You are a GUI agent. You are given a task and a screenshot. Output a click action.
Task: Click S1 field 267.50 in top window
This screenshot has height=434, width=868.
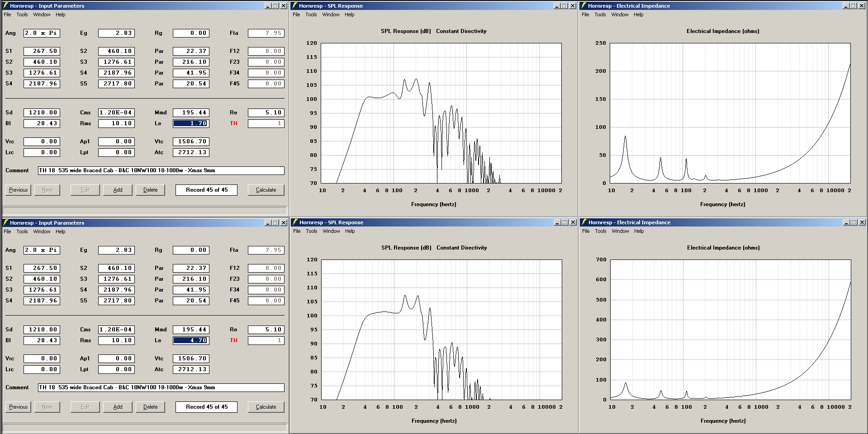pos(42,51)
